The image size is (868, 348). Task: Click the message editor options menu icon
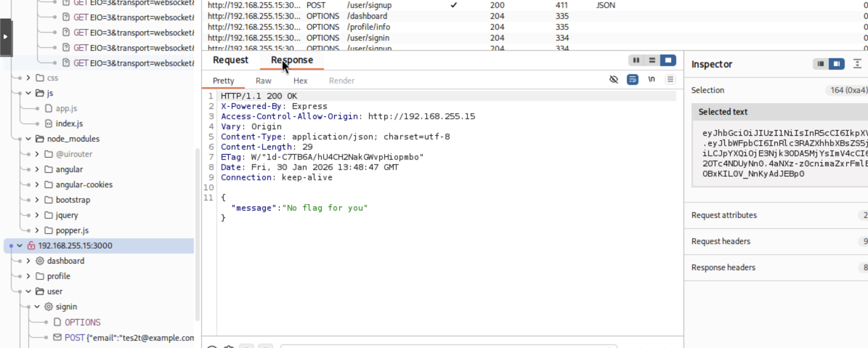tap(670, 80)
